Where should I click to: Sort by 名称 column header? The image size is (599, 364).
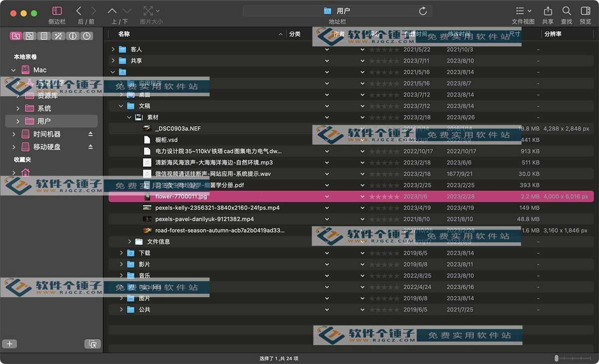coord(124,34)
